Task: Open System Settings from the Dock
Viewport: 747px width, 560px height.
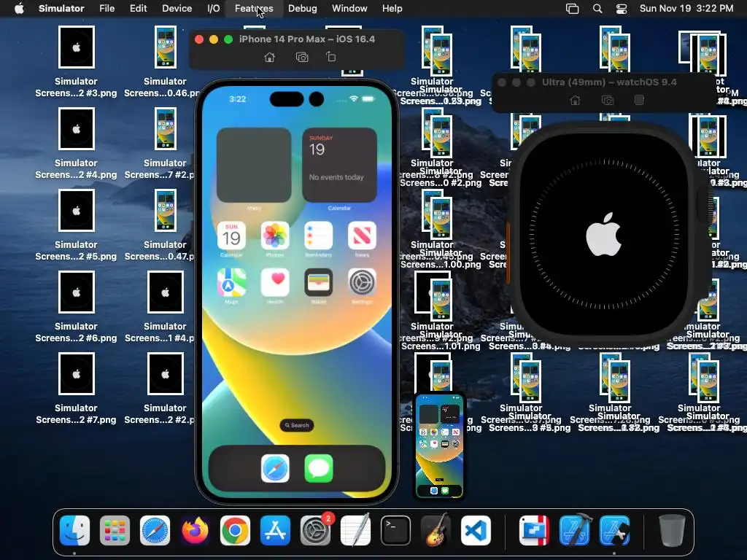Action: pos(315,530)
